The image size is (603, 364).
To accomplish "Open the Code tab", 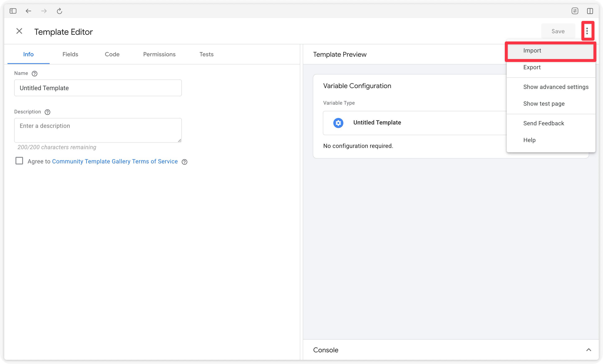I will (x=112, y=54).
